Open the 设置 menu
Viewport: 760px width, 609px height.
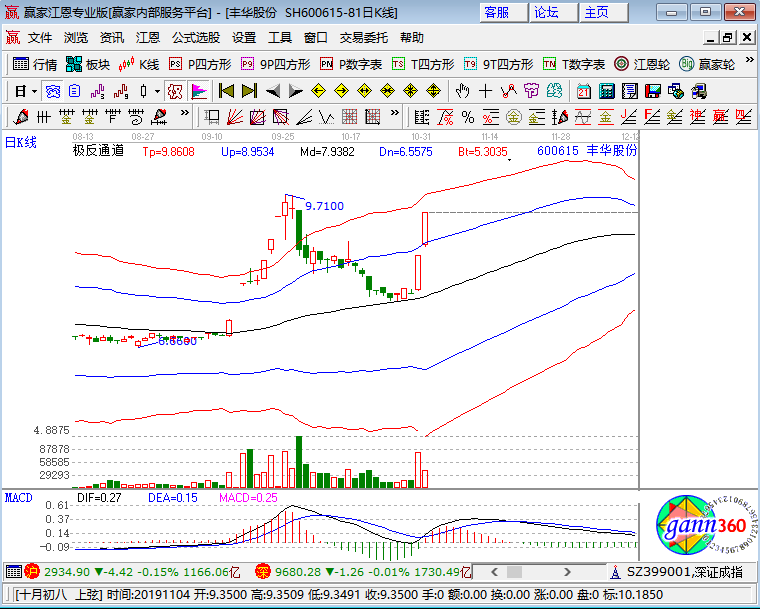tap(243, 38)
